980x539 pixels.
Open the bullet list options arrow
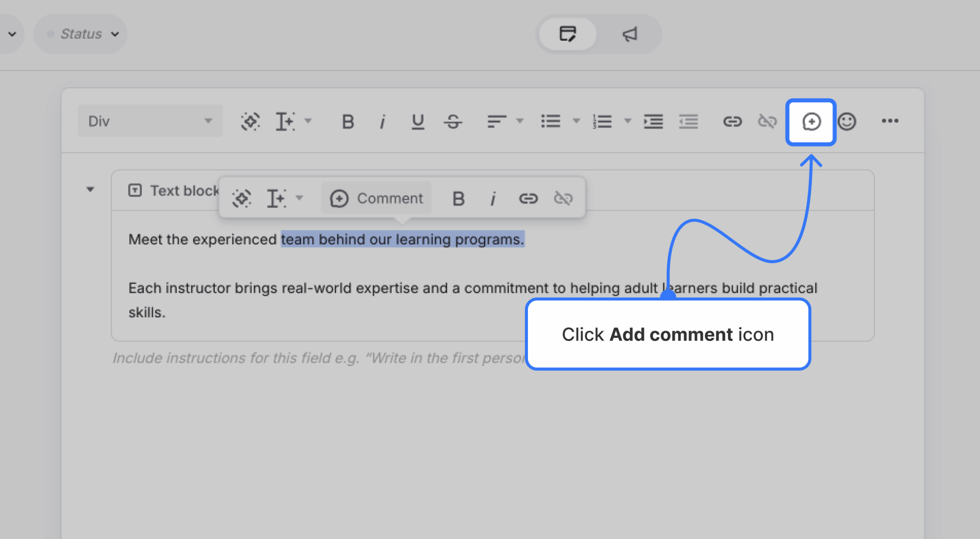click(576, 121)
